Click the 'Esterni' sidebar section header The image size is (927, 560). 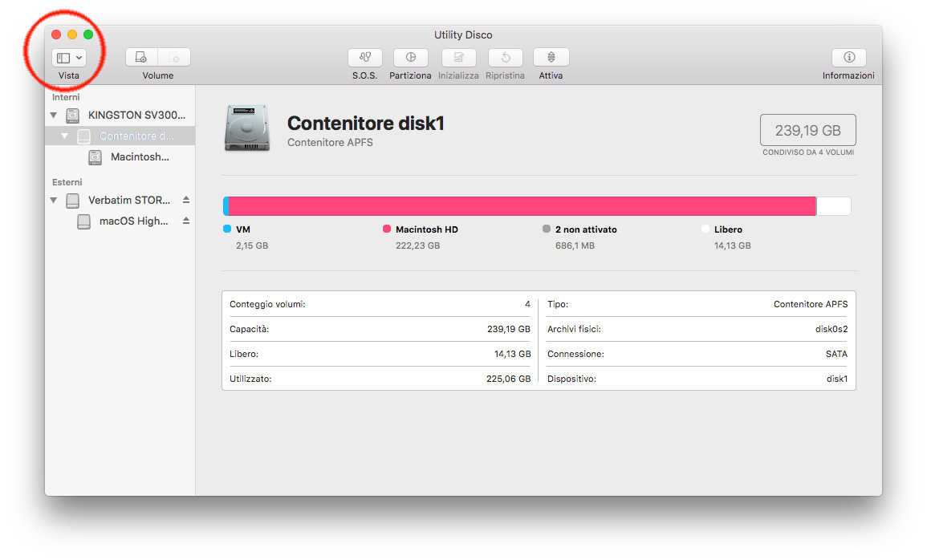(67, 182)
